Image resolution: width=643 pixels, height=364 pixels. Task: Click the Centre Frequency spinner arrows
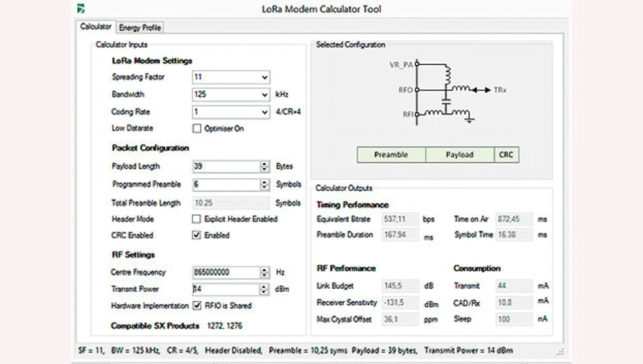pos(265,272)
